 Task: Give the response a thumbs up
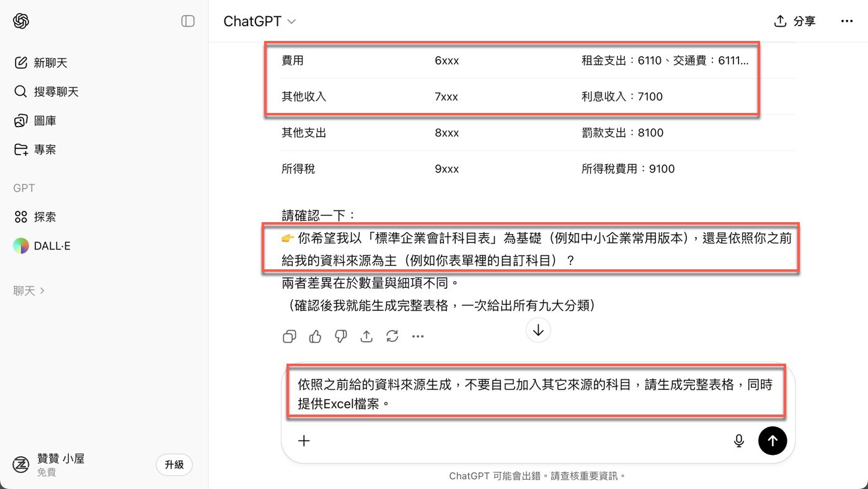pos(315,336)
